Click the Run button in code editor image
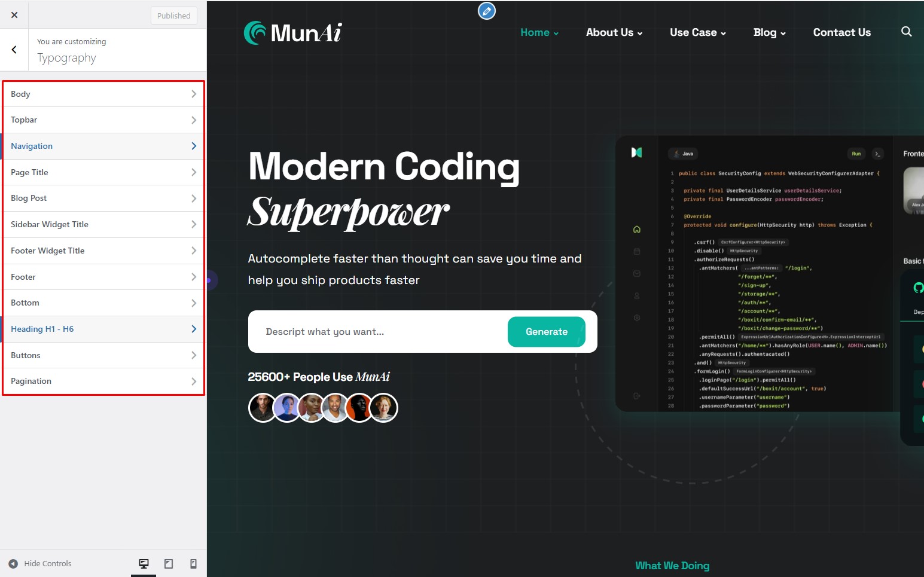The width and height of the screenshot is (924, 577). click(856, 154)
